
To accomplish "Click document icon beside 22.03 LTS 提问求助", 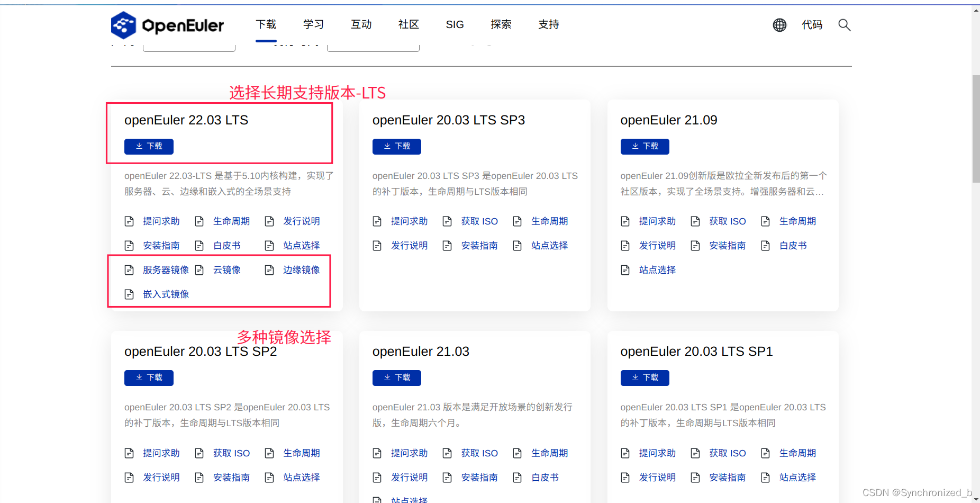I will click(129, 221).
